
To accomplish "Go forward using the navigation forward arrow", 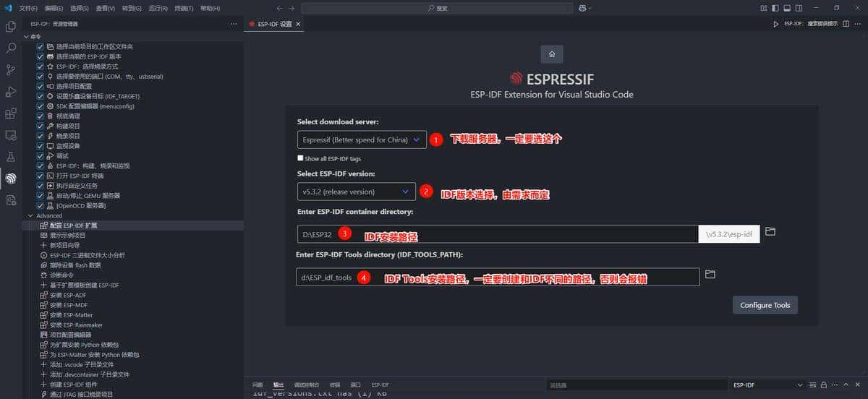I will tap(292, 8).
